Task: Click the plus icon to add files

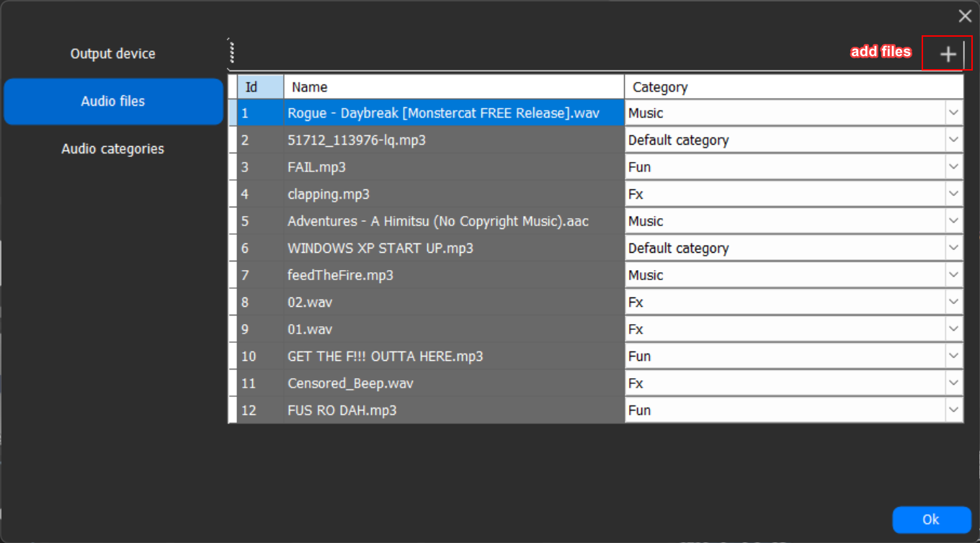Action: coord(948,54)
